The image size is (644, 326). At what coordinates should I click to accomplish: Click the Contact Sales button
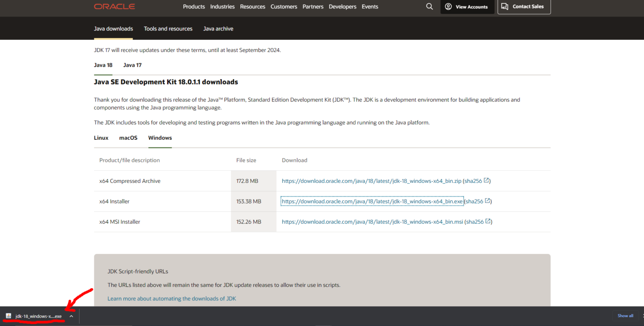(x=524, y=7)
